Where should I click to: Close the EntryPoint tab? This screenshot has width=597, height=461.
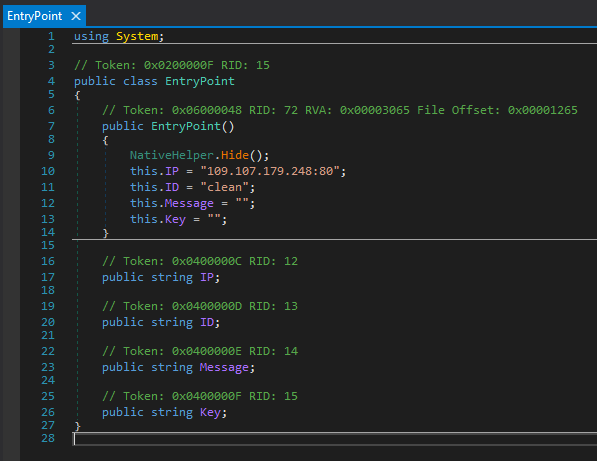[76, 16]
